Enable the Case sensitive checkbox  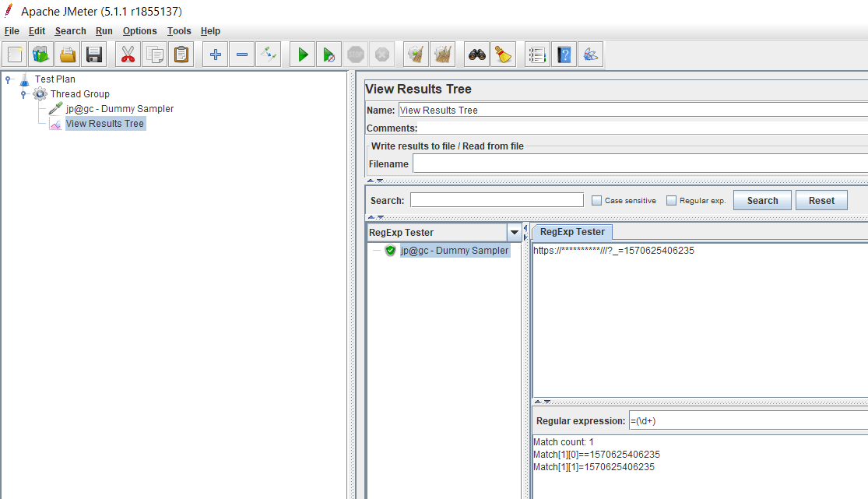pos(597,201)
